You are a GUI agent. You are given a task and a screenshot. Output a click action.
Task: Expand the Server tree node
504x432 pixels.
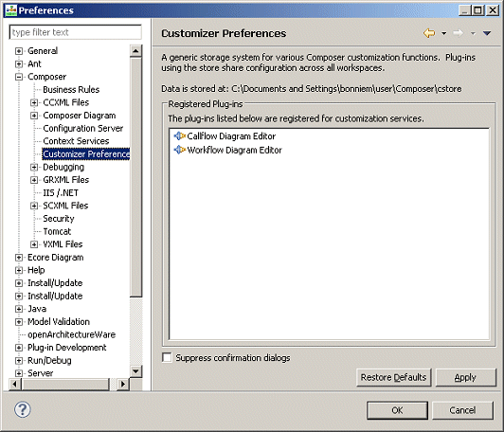click(x=19, y=373)
